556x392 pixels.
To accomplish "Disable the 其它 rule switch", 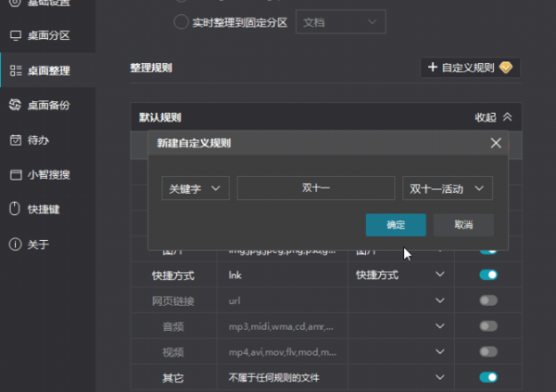I will tap(488, 377).
